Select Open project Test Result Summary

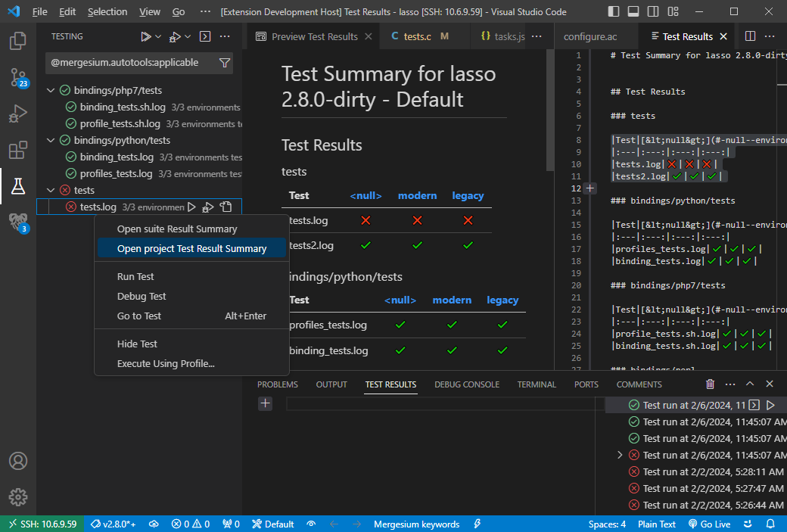click(191, 248)
